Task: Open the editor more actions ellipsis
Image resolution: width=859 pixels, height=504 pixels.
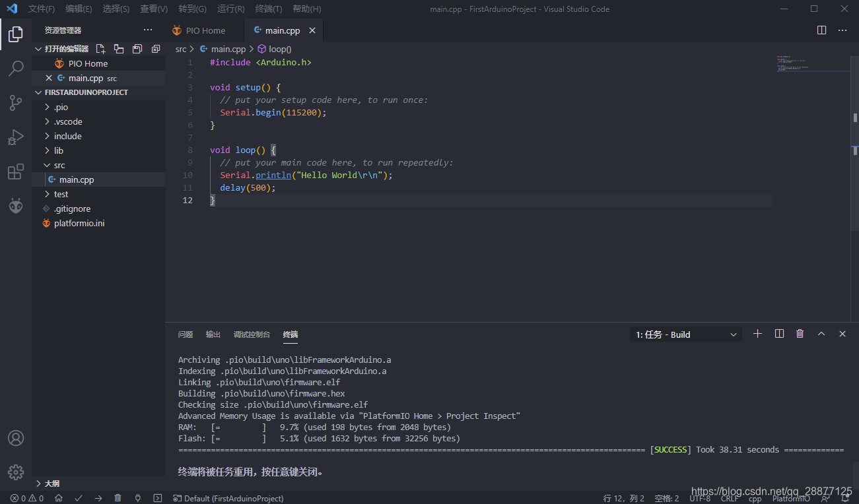Action: [842, 30]
